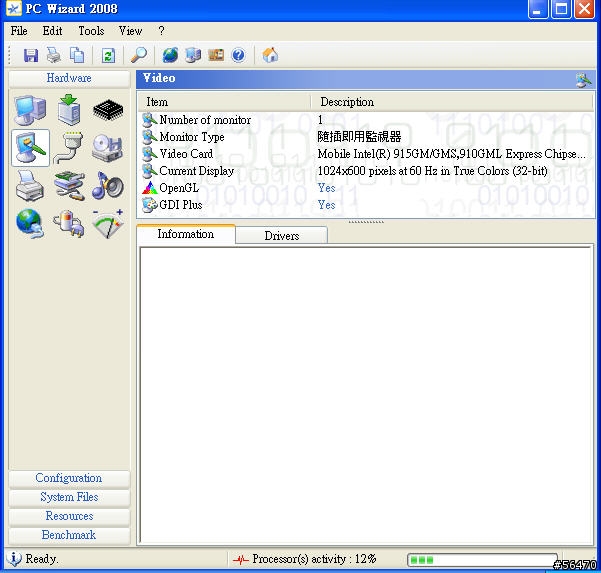Click the info icon beside Ready status

[x=14, y=558]
